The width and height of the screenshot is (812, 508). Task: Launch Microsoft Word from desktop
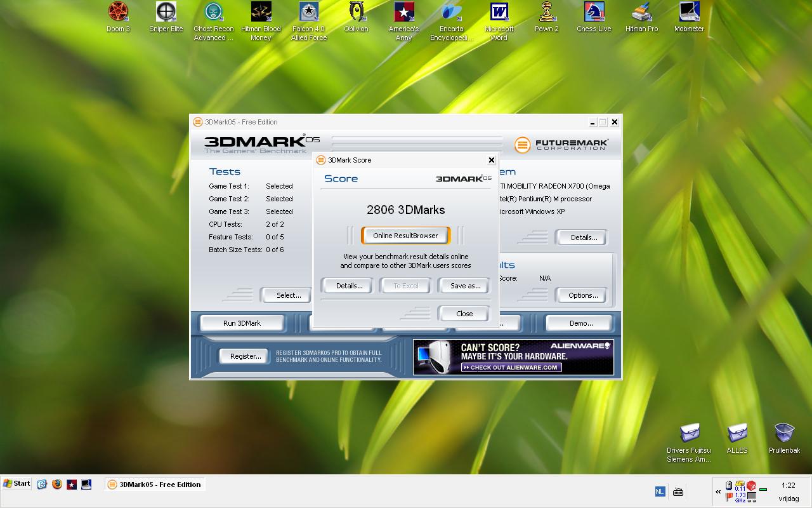click(499, 22)
